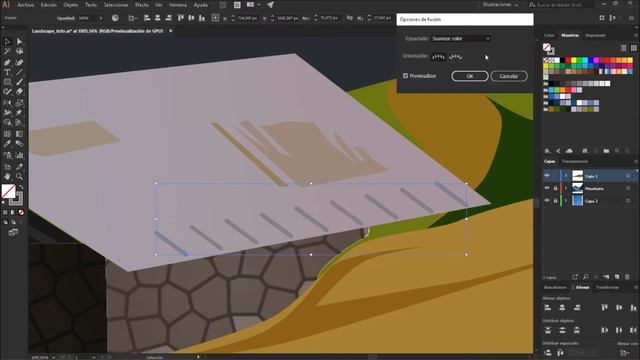
Task: Click the Stroke color box in toolbar
Action: (17, 199)
